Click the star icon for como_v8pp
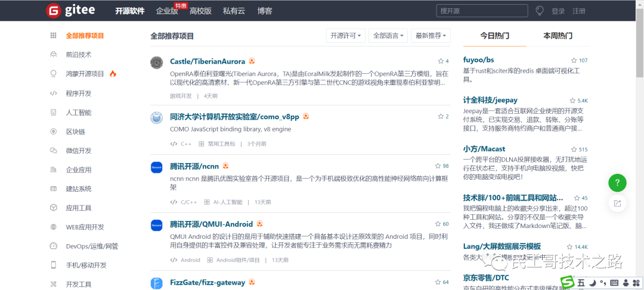The height and width of the screenshot is (290, 644). [441, 117]
